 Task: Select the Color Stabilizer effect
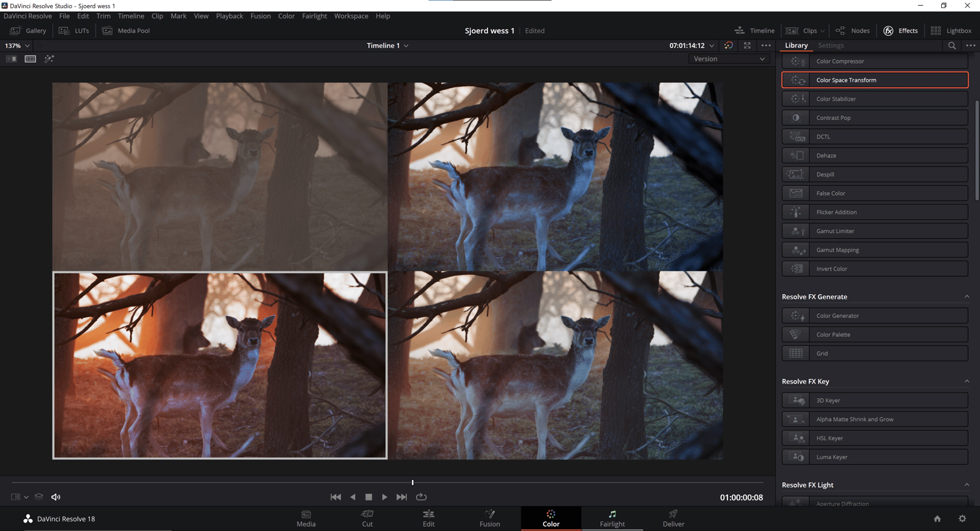tap(875, 99)
